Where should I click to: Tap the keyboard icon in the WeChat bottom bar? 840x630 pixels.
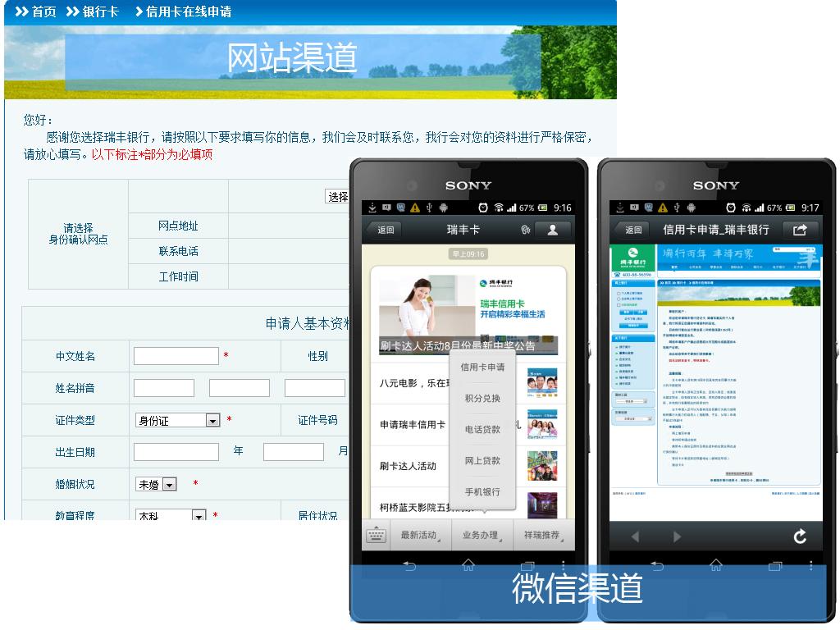pos(376,535)
